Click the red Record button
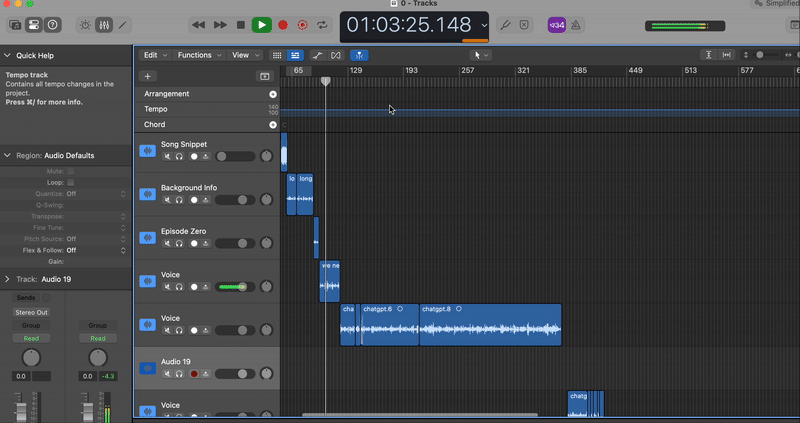This screenshot has height=423, width=800. click(x=282, y=24)
